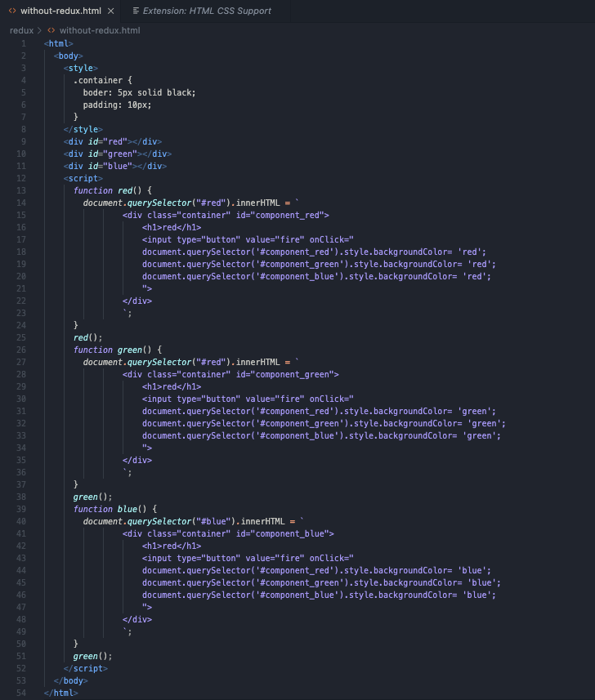
Task: Click the div with id "blue" on line 11
Action: [114, 166]
